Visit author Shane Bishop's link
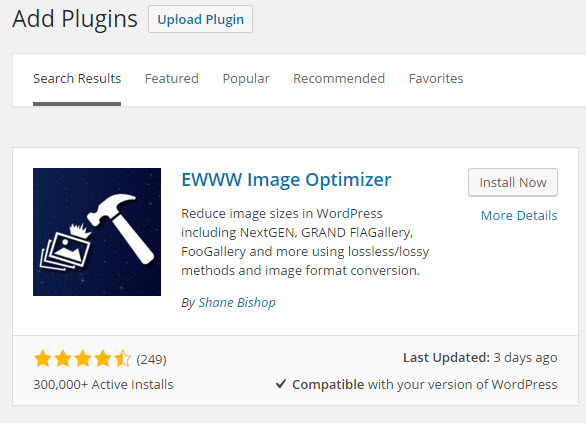Screen dimensions: 586x423 (x=237, y=302)
